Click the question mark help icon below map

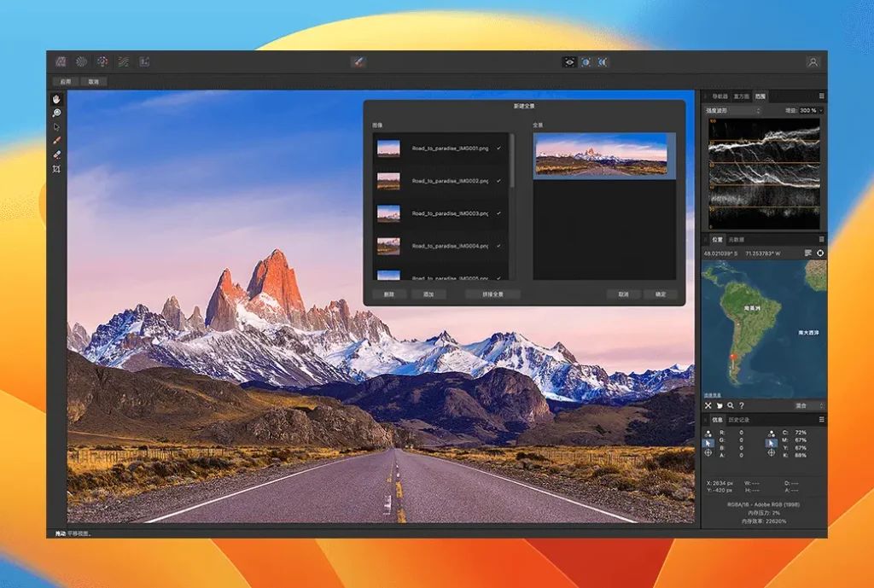click(742, 405)
